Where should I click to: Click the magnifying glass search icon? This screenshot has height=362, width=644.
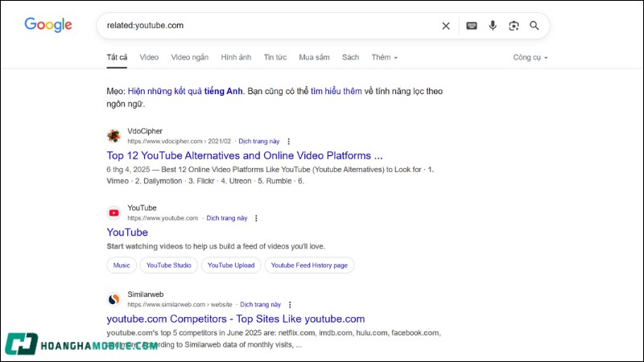[535, 26]
